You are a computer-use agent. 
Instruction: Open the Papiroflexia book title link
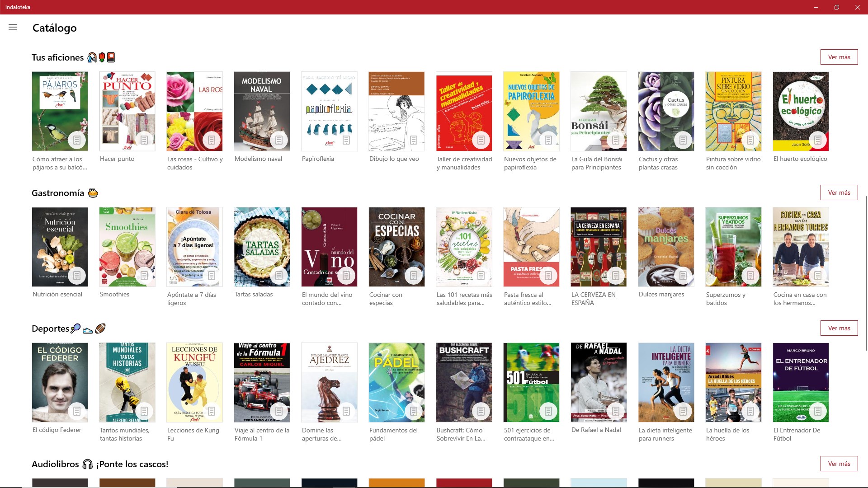[318, 159]
